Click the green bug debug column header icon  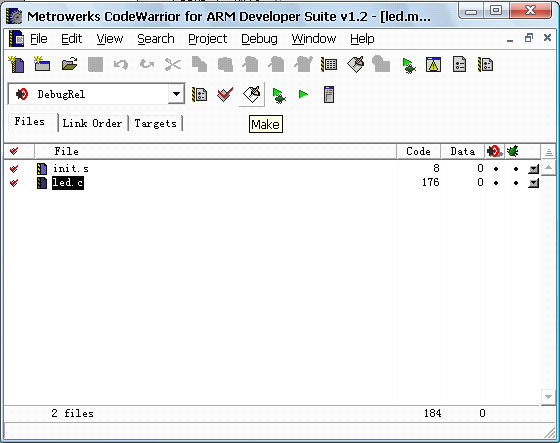513,151
